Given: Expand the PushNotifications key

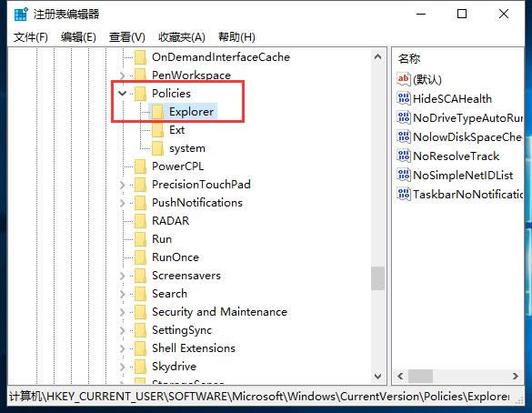Looking at the screenshot, I should click(x=122, y=203).
